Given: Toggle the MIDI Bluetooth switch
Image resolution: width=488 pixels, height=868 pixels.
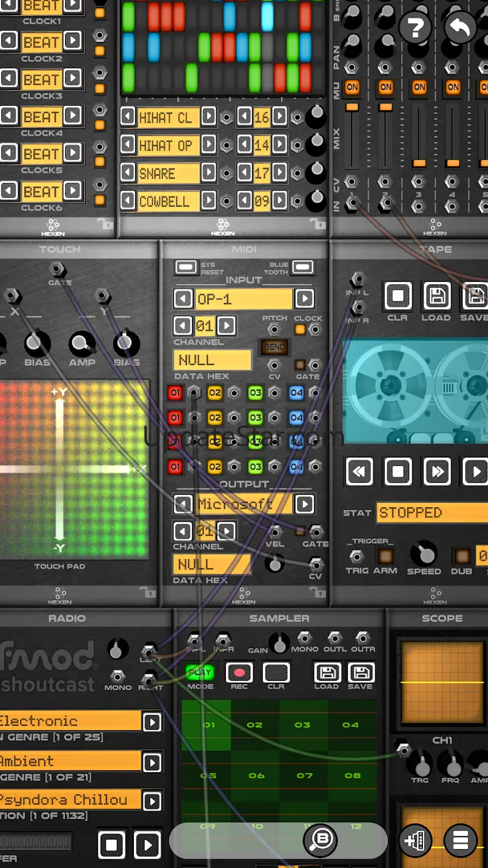Looking at the screenshot, I should tap(302, 267).
